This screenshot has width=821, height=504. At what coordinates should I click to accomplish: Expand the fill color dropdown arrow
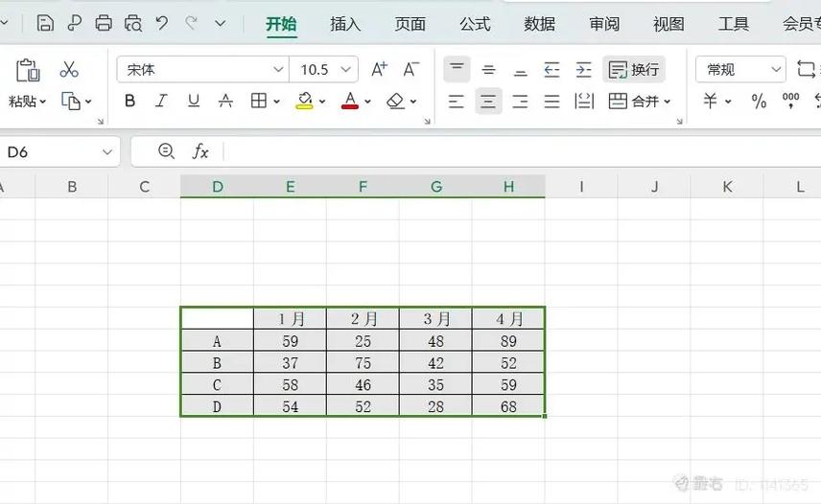[x=322, y=102]
